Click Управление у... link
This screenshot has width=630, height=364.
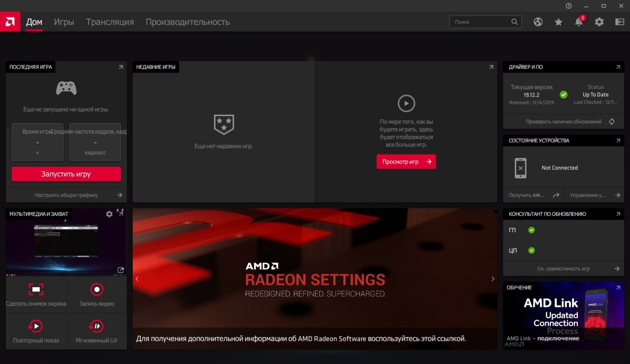594,195
